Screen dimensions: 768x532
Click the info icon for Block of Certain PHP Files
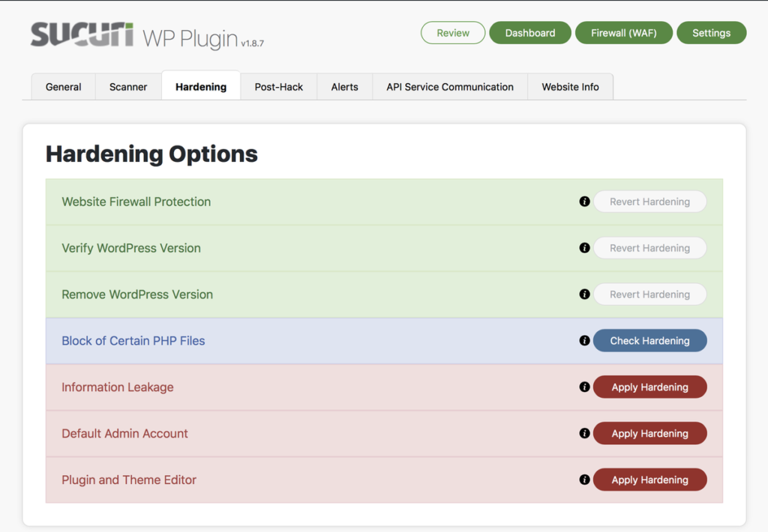tap(584, 340)
